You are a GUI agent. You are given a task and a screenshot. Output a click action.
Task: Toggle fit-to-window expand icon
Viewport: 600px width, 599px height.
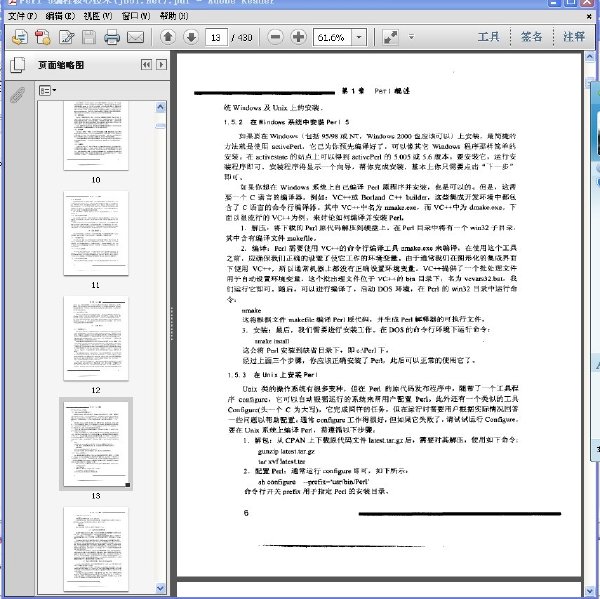pos(391,37)
